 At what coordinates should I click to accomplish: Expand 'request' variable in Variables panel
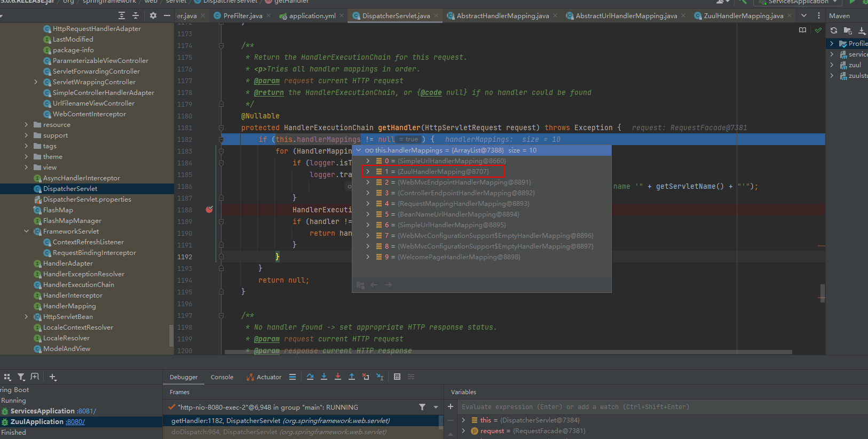click(x=463, y=430)
